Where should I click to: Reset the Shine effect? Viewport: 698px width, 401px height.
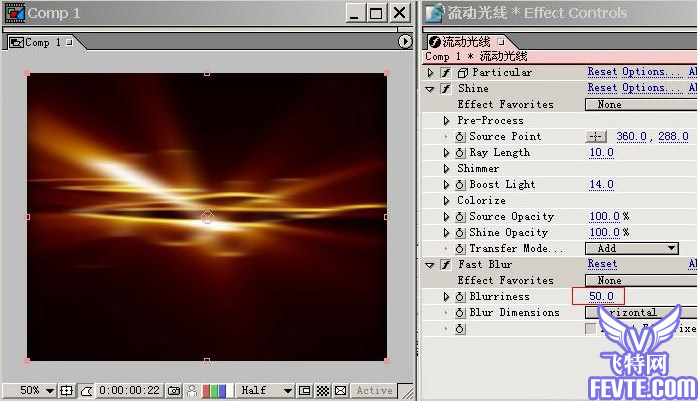(602, 88)
